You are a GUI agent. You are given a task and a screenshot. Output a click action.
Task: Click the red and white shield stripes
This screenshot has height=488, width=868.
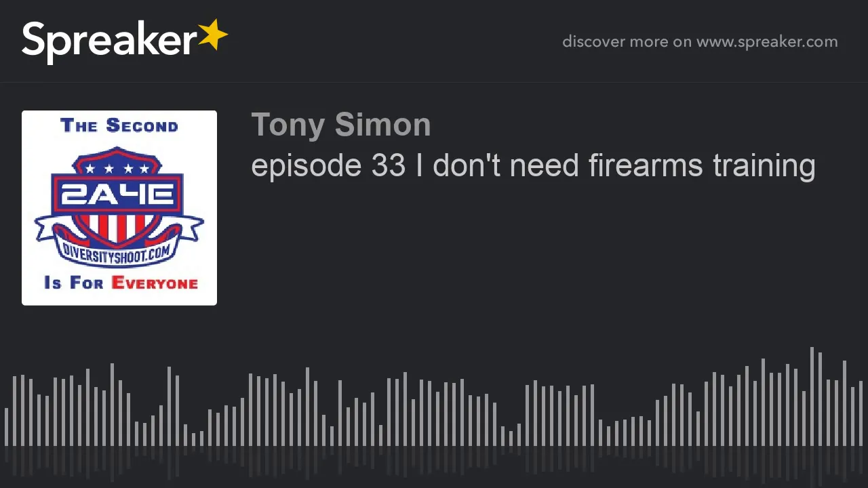117,227
